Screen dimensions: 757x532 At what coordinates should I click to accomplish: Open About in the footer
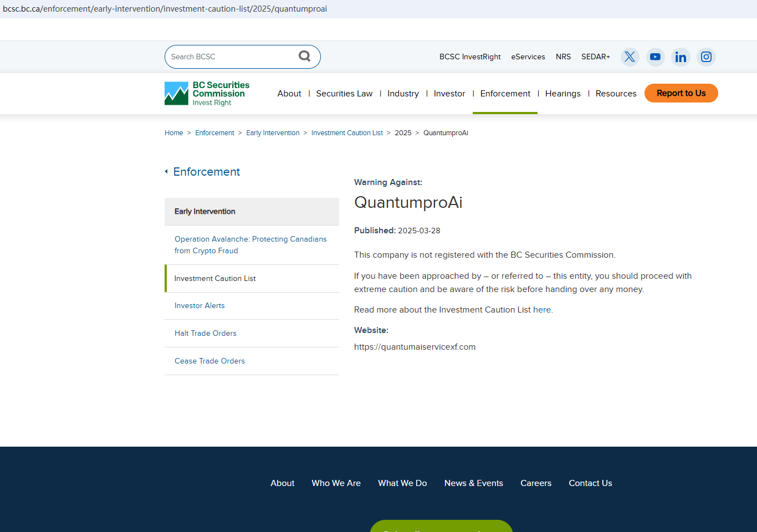coord(283,483)
